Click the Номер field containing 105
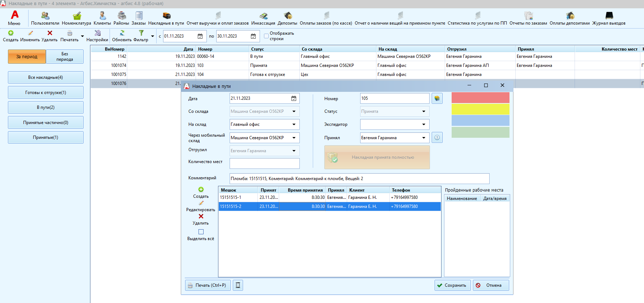 point(395,98)
